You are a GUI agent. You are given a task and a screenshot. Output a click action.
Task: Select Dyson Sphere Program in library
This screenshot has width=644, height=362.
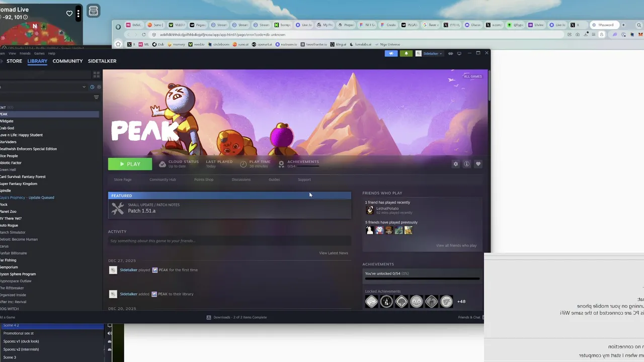18,274
